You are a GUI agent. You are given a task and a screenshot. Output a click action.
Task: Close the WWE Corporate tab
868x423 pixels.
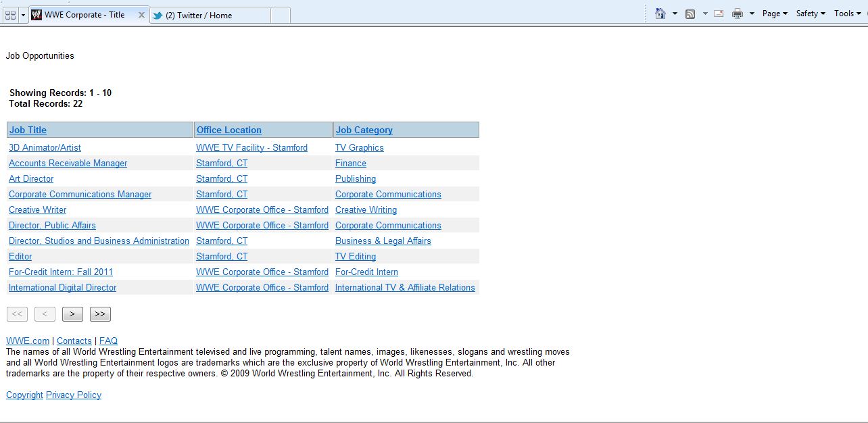[142, 15]
